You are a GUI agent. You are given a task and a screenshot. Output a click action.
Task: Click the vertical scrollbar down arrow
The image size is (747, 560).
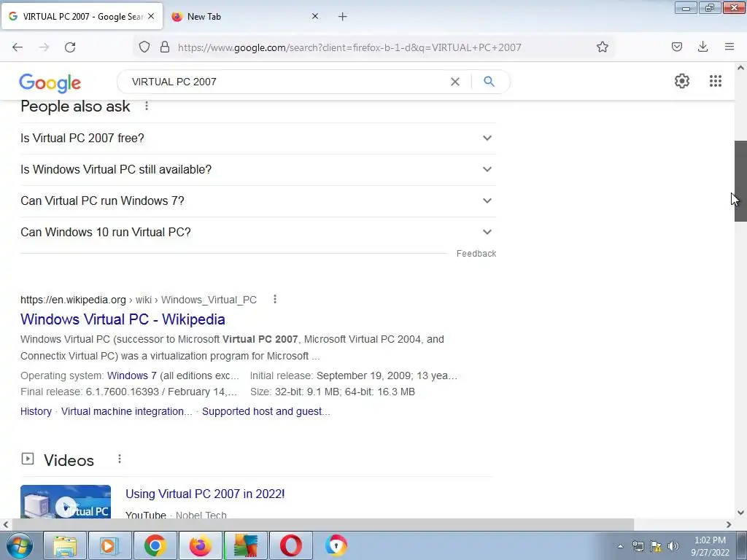click(740, 513)
